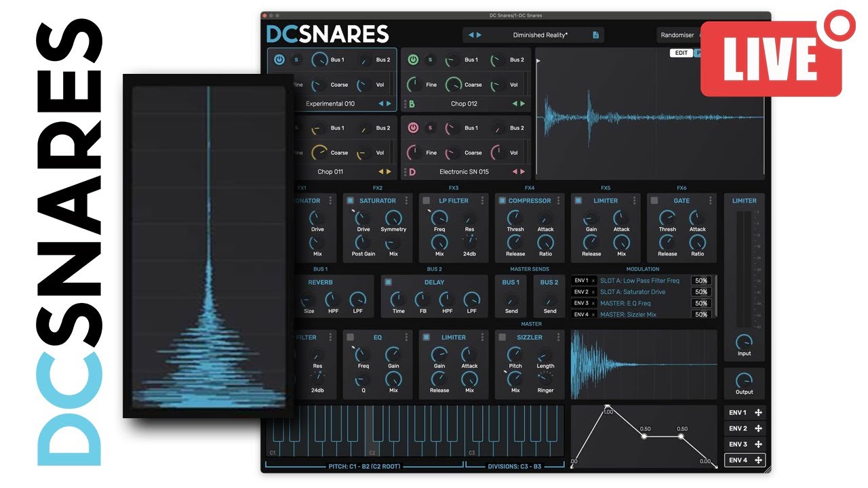Enable the Sizzler checkbox
Image resolution: width=868 pixels, height=488 pixels.
[502, 337]
